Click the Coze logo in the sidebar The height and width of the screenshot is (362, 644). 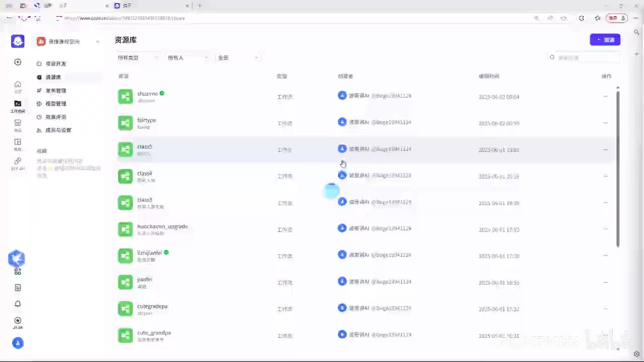pos(18,41)
